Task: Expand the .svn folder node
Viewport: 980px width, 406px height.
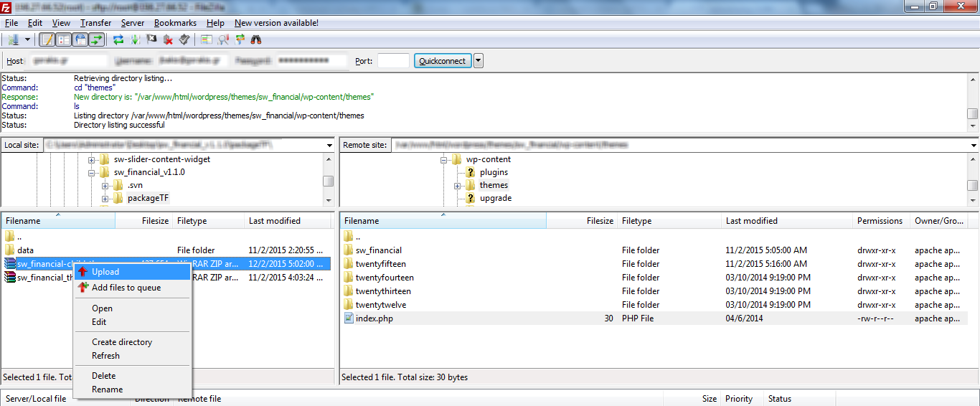Action: (x=105, y=185)
